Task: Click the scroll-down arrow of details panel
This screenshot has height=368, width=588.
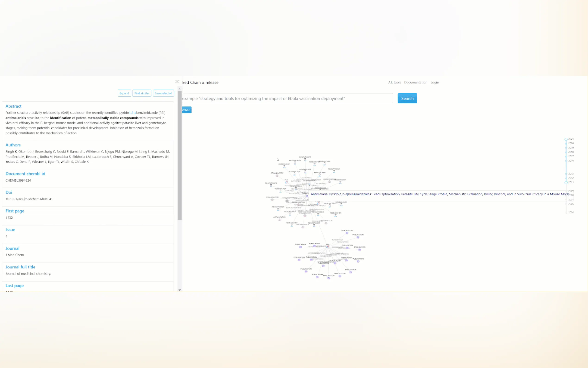Action: click(x=180, y=290)
